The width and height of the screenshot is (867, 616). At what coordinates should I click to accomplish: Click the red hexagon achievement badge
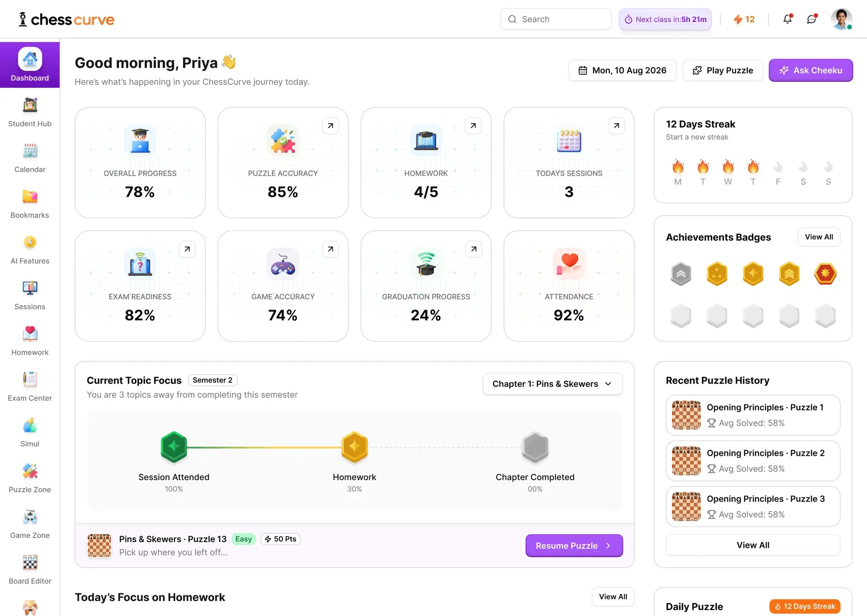tap(825, 273)
